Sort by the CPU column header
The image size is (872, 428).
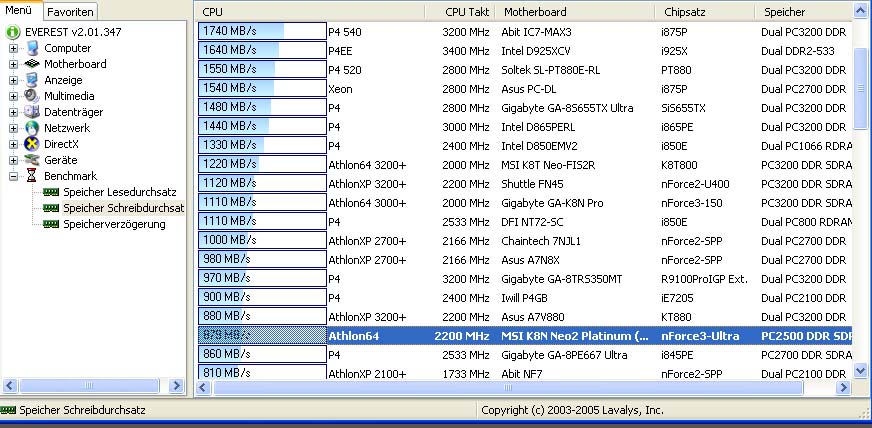309,12
